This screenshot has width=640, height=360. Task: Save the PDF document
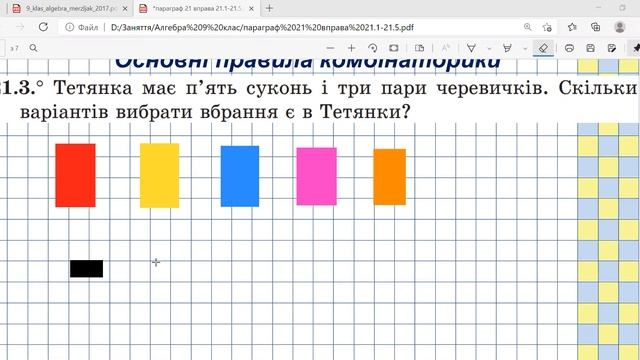click(x=590, y=48)
